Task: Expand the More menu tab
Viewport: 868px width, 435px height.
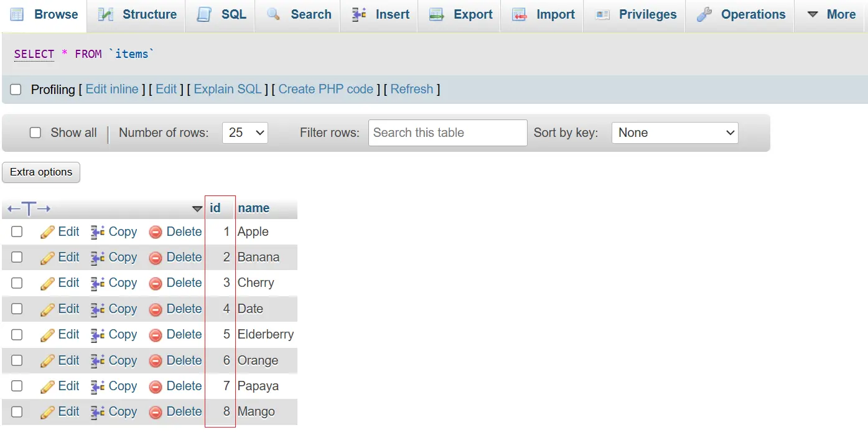Action: coord(831,14)
